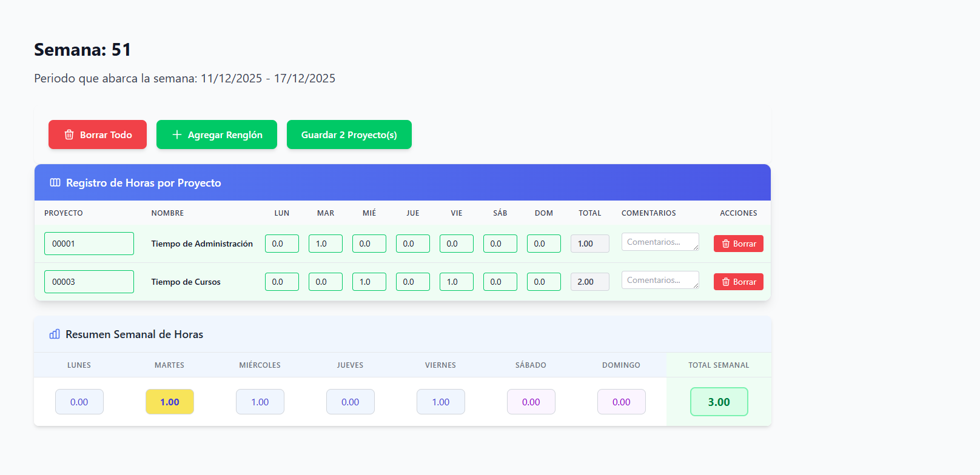Edit Tuesday hours for Tiempo de Administración
The image size is (980, 475).
coord(326,244)
